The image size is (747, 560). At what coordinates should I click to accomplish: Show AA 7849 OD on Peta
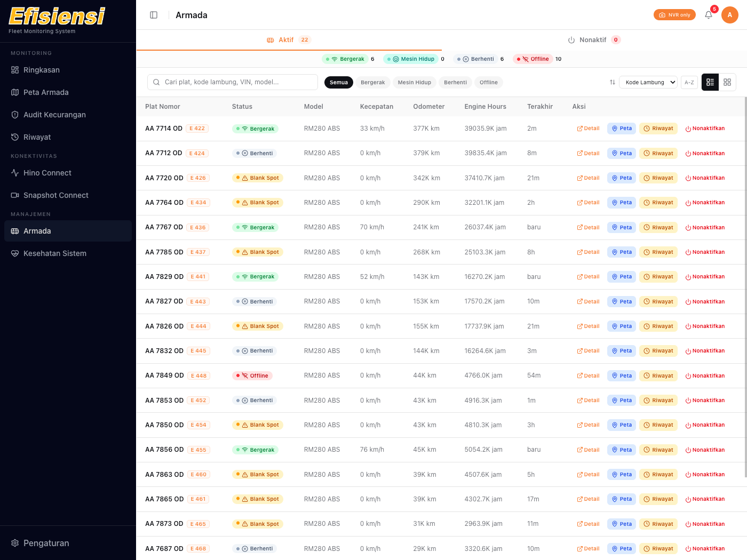coord(622,376)
